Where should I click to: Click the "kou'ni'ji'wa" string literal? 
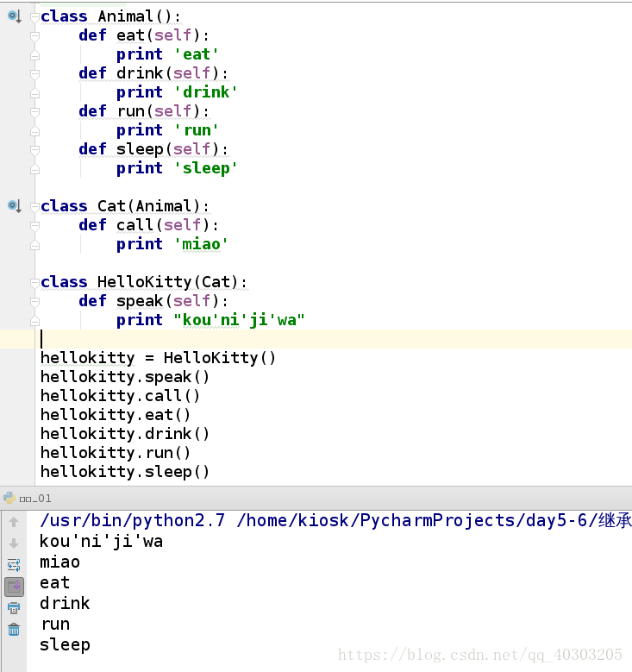pyautogui.click(x=239, y=320)
